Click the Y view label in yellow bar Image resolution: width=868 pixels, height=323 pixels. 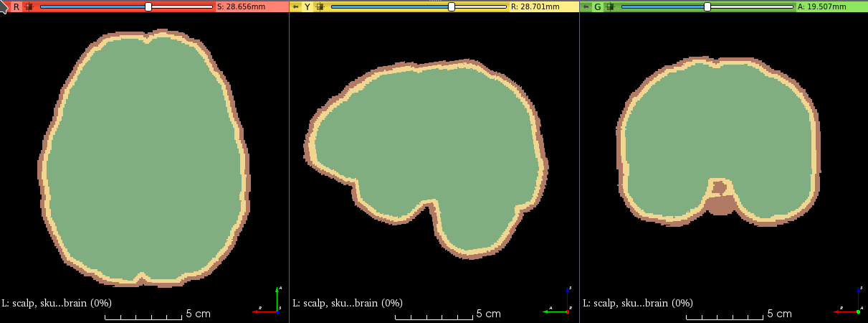point(307,6)
